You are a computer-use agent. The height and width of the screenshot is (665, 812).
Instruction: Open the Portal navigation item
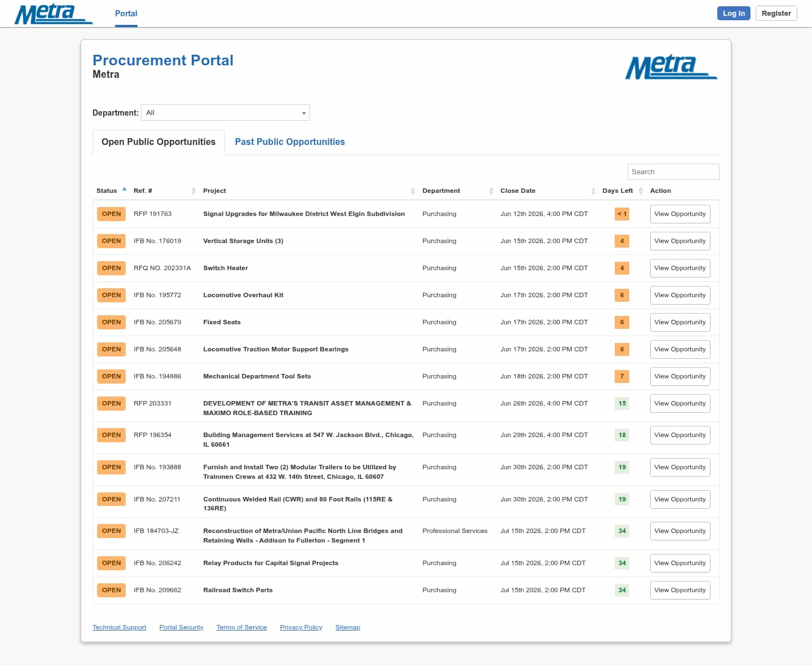(126, 14)
